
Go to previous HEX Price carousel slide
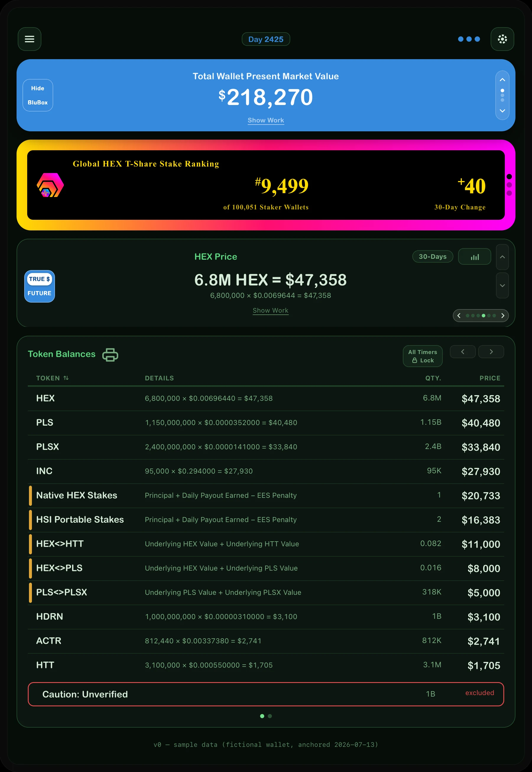[459, 316]
